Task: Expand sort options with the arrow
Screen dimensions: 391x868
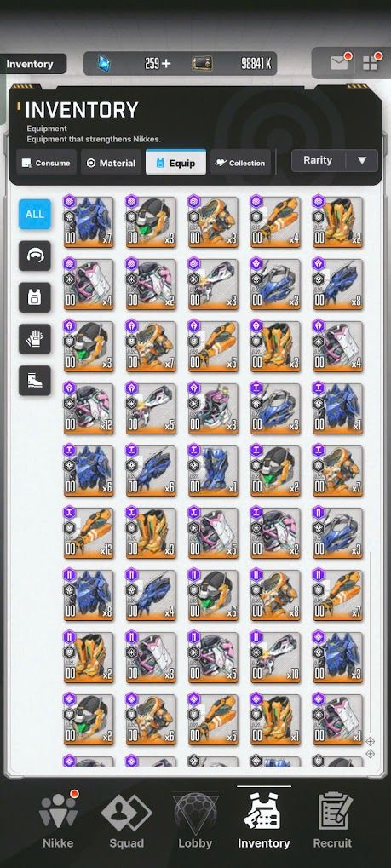Action: click(362, 160)
